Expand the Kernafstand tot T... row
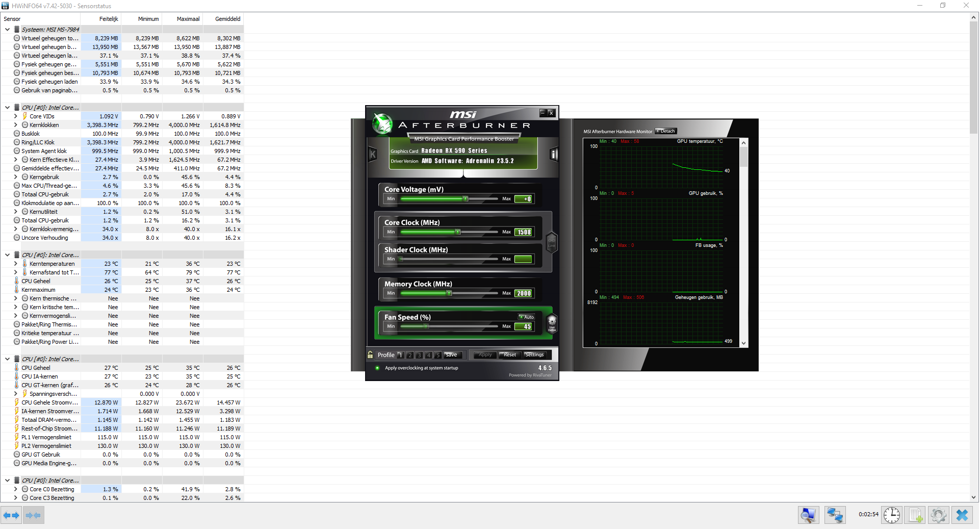This screenshot has width=980, height=529. [x=15, y=272]
